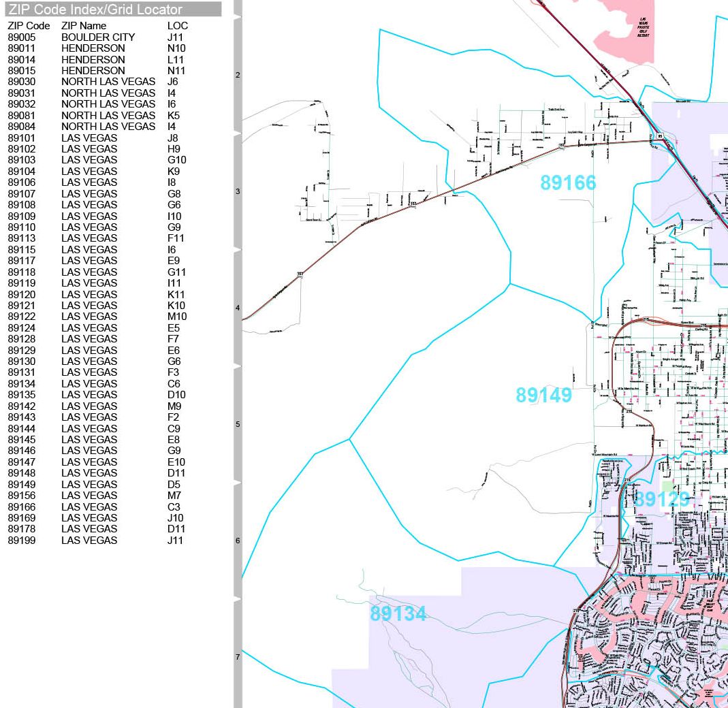The image size is (728, 708).
Task: Click the M7 locator value
Action: (x=174, y=496)
